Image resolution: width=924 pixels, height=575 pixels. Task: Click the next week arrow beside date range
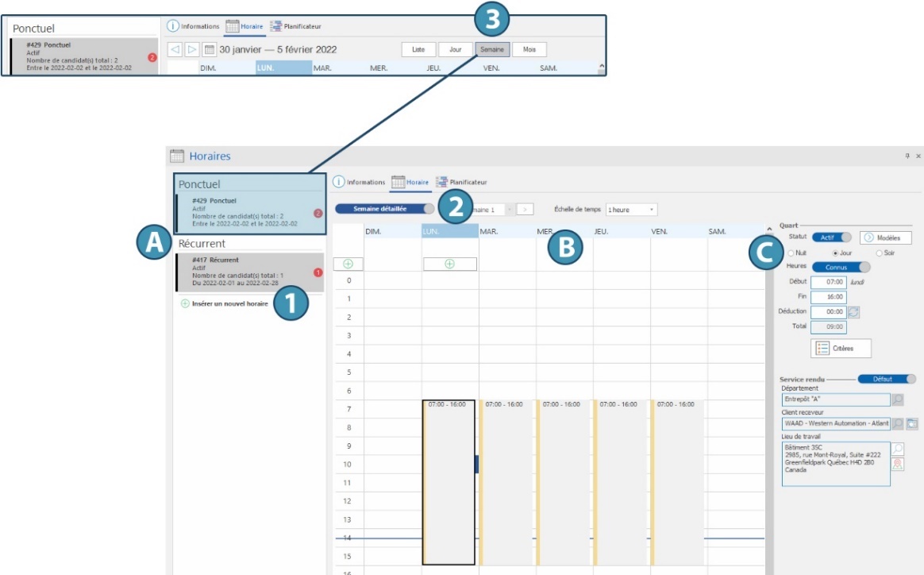click(x=192, y=49)
